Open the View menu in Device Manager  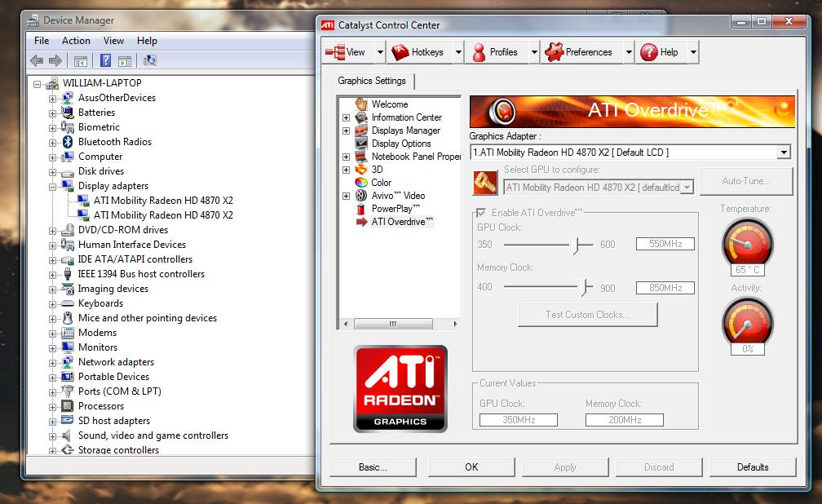coord(113,41)
